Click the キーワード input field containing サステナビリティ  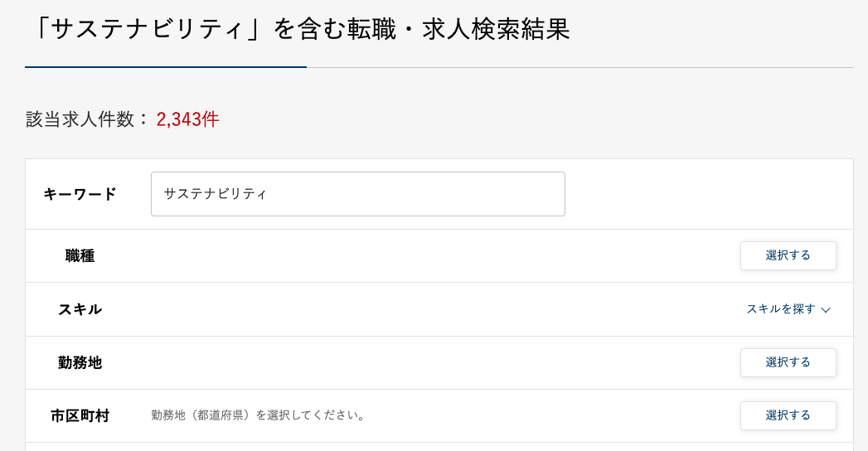(x=357, y=194)
